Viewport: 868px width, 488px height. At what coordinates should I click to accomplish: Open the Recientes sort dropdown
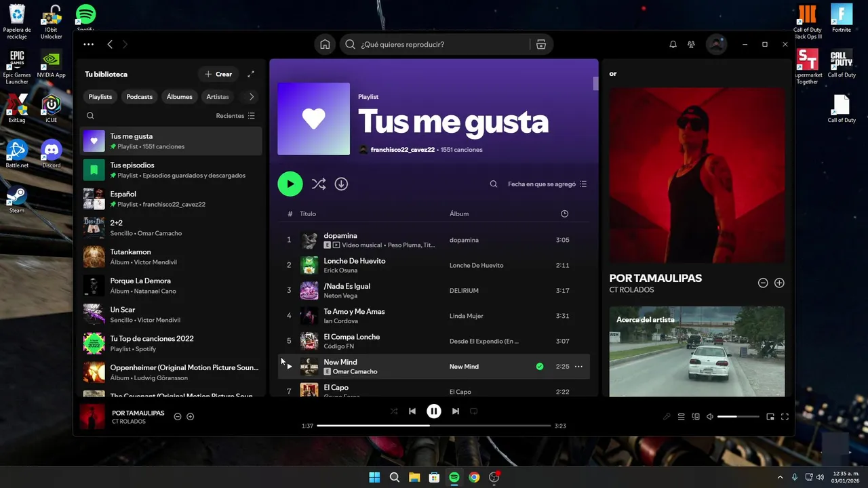point(235,116)
